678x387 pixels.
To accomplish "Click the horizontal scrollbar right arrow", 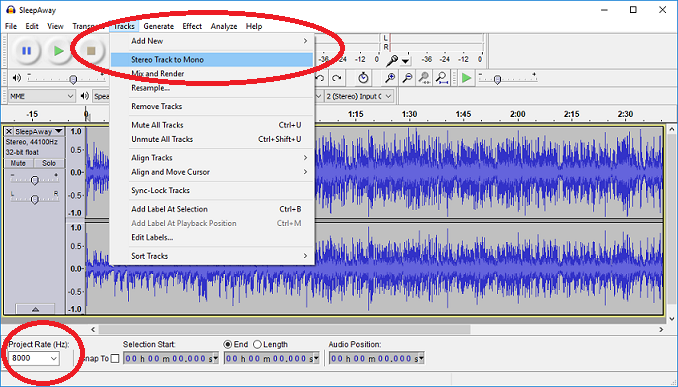I will click(x=661, y=329).
